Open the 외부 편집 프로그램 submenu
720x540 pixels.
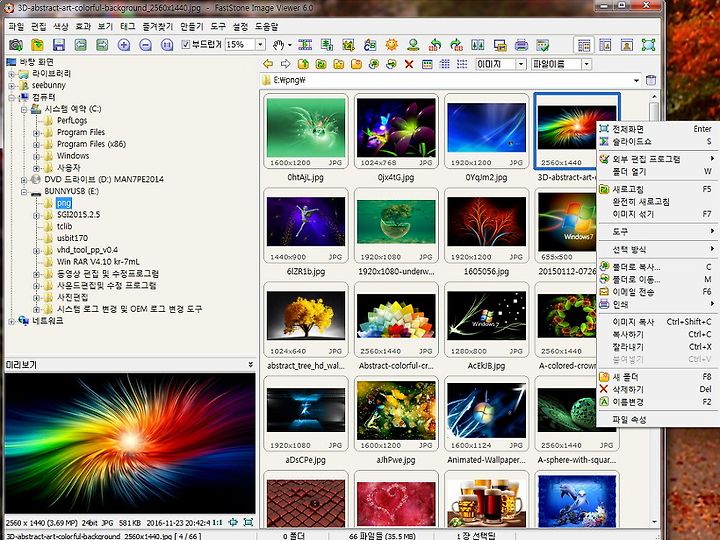pos(656,159)
